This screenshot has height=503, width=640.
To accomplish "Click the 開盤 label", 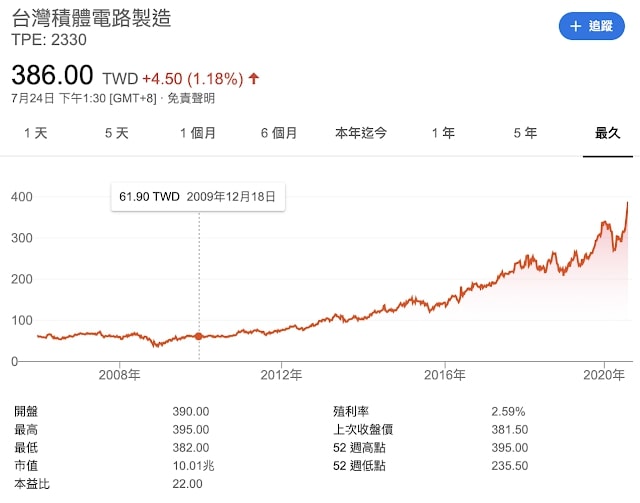I will click(26, 412).
